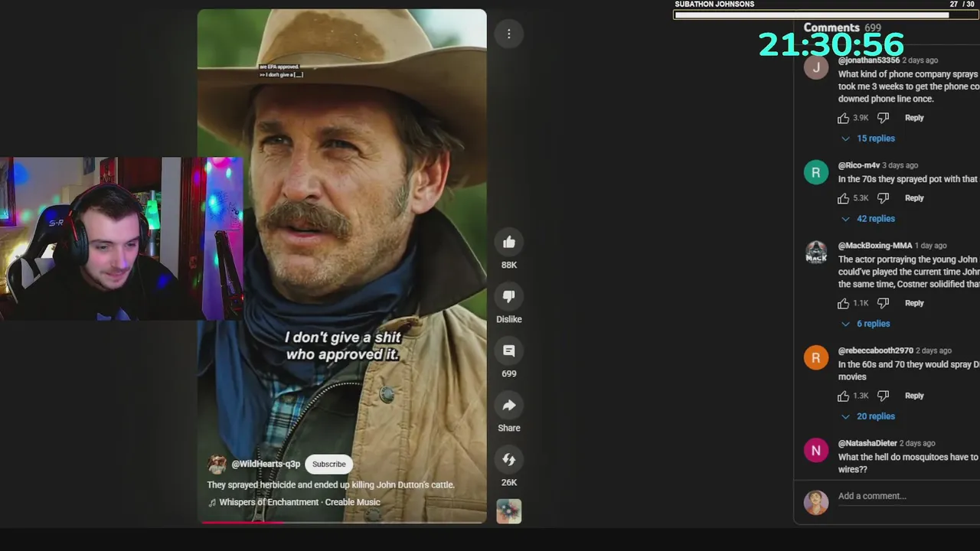Open the @NatashaDieter username link
Screen dimensions: 980x551
click(867, 443)
